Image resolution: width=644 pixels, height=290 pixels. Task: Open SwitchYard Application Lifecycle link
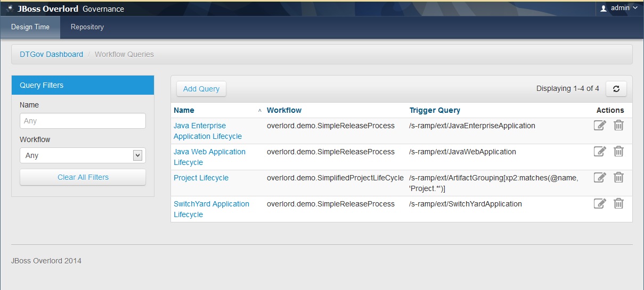pos(211,209)
